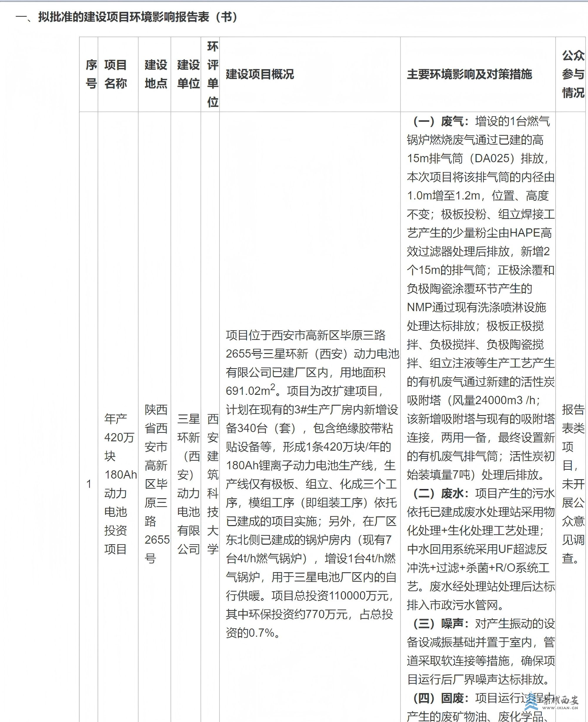
Task: Select the 建设单位 column header
Action: pos(186,74)
